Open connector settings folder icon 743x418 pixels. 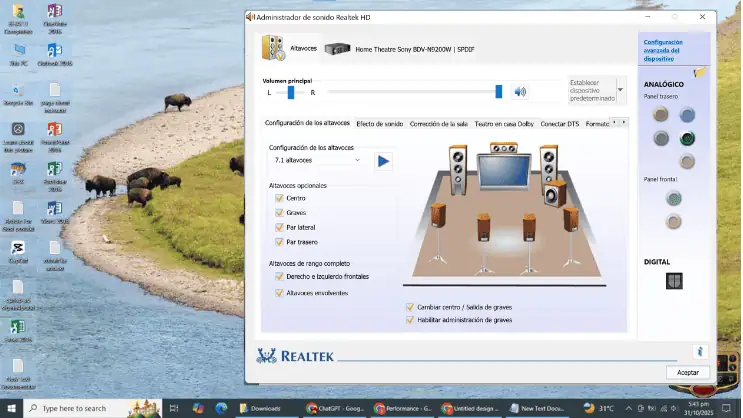pos(699,73)
